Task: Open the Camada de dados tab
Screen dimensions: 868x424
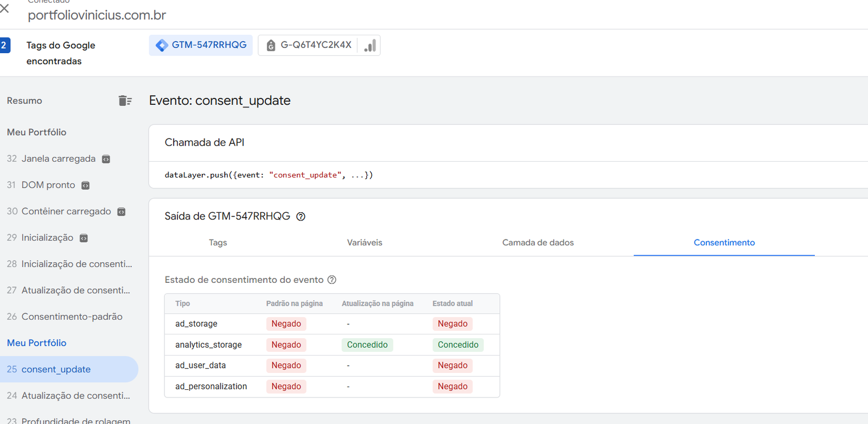Action: [x=538, y=243]
